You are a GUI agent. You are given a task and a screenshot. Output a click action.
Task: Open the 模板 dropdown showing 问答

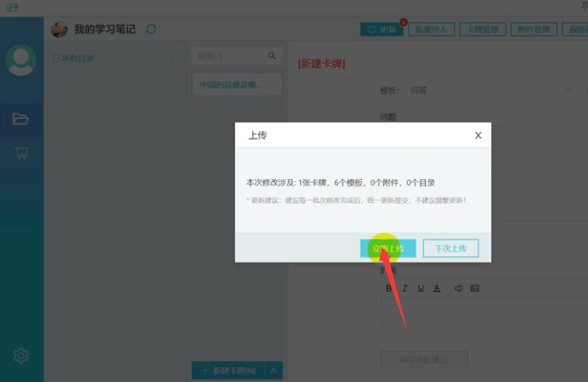coord(491,90)
